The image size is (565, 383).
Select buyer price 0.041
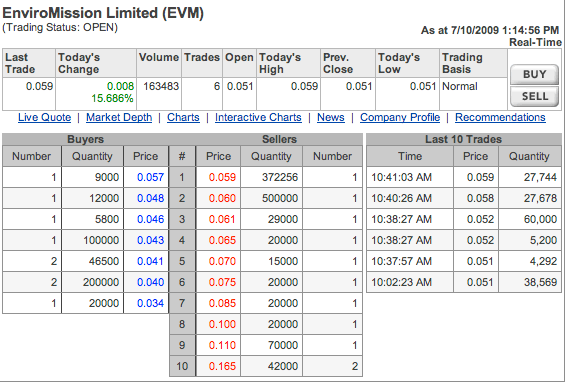tap(150, 261)
